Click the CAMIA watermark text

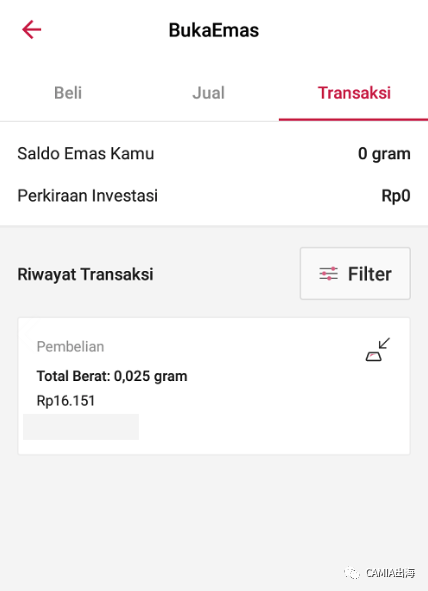pyautogui.click(x=390, y=573)
